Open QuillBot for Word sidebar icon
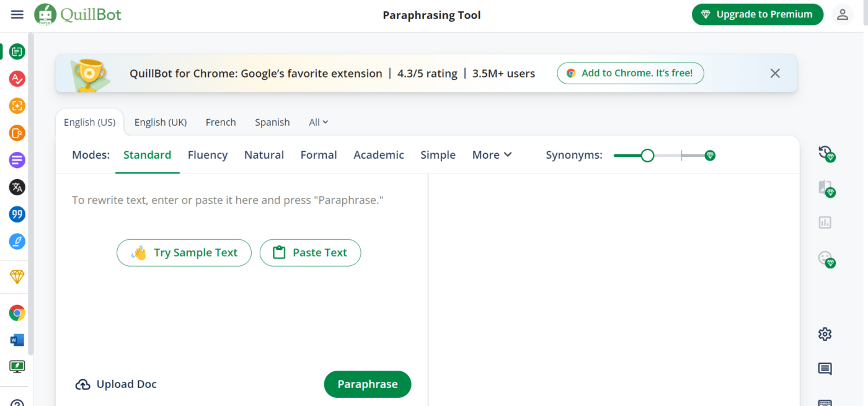 coord(17,340)
